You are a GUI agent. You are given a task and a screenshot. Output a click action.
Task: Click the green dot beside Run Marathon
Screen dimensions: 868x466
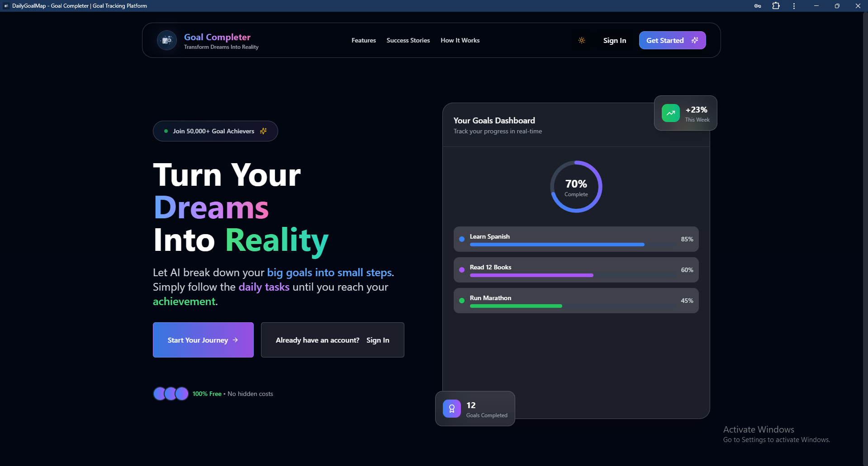tap(462, 301)
